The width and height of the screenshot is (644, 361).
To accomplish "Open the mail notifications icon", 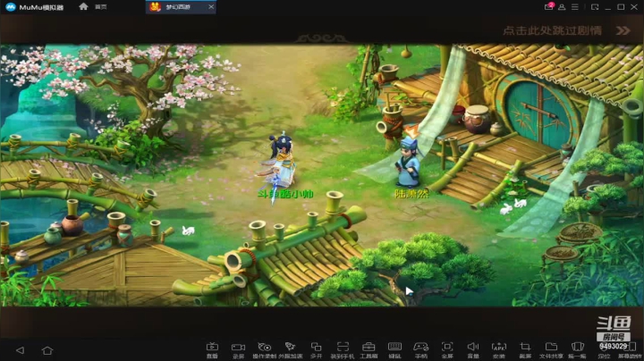I will pos(548,6).
